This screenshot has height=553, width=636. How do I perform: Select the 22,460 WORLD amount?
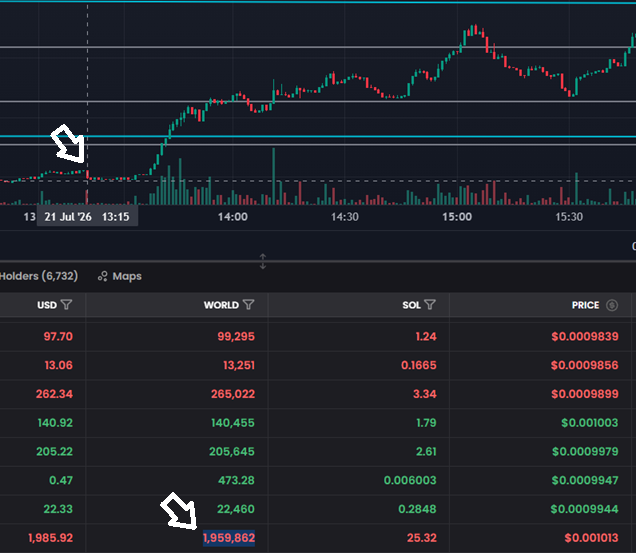pyautogui.click(x=236, y=509)
